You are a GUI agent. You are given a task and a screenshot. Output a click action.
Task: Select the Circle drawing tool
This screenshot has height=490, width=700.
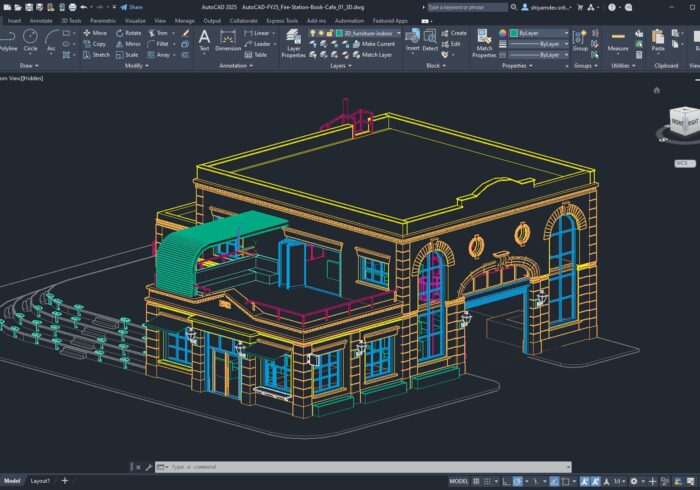(x=30, y=40)
